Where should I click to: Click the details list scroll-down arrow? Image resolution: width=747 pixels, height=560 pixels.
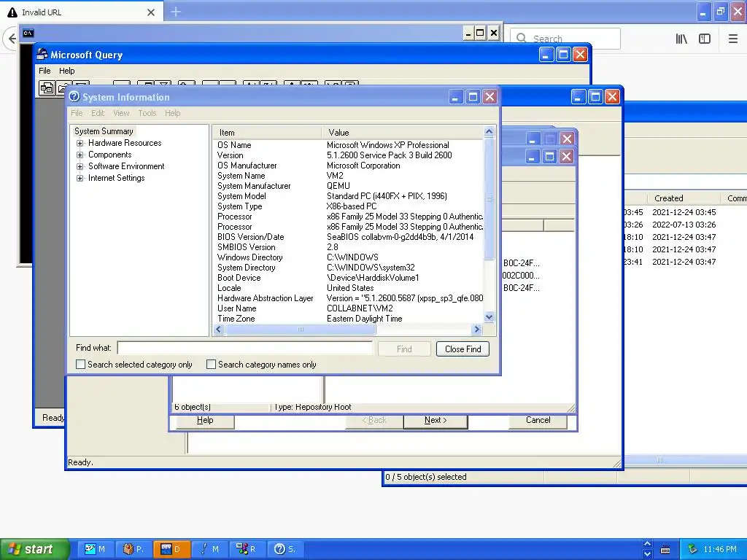click(489, 316)
